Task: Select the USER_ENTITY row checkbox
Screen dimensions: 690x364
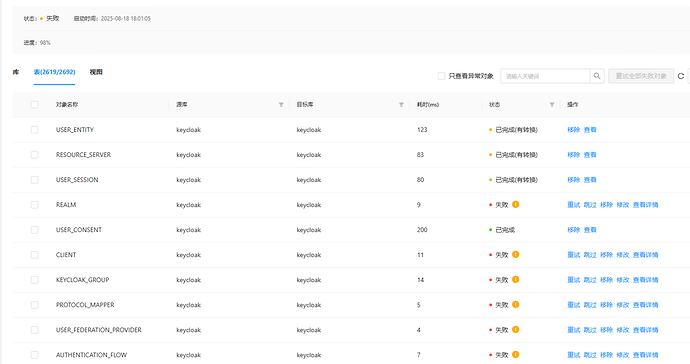Action: 34,130
